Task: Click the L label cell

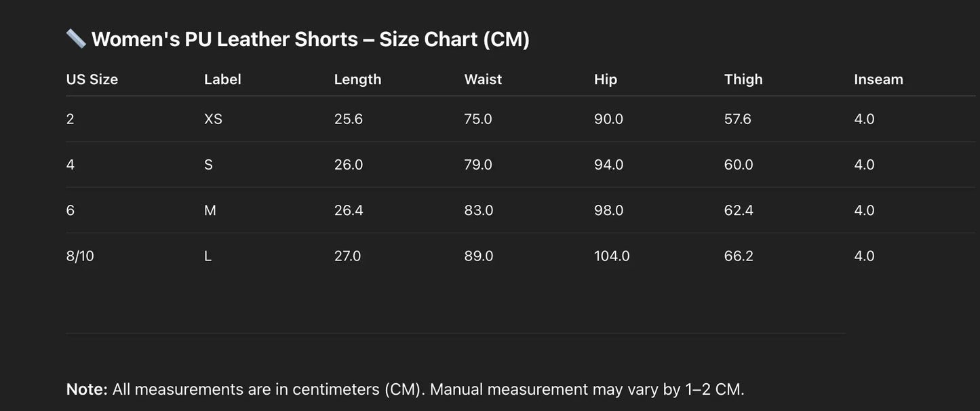Action: pos(208,256)
